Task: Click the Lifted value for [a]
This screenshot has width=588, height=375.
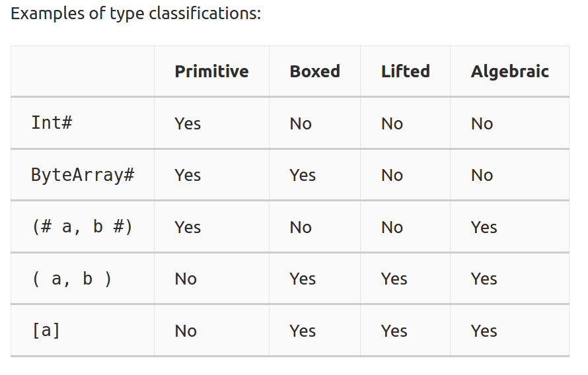Action: (394, 331)
